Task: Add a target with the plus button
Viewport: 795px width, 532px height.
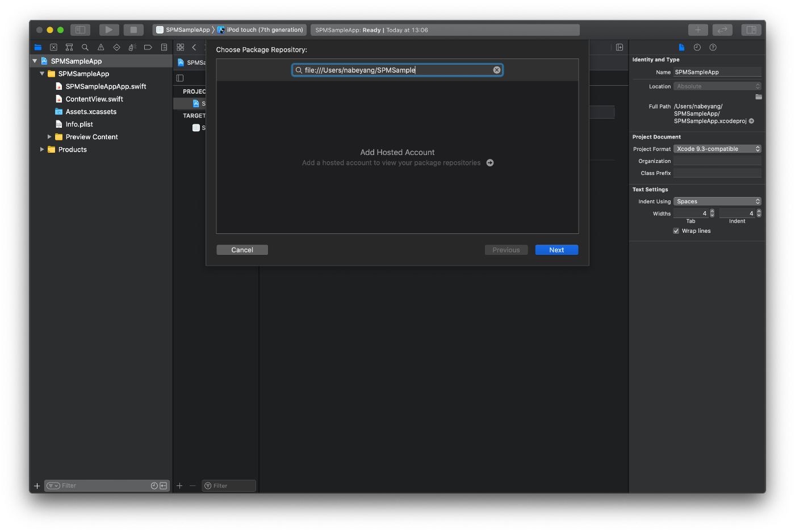Action: [x=179, y=486]
